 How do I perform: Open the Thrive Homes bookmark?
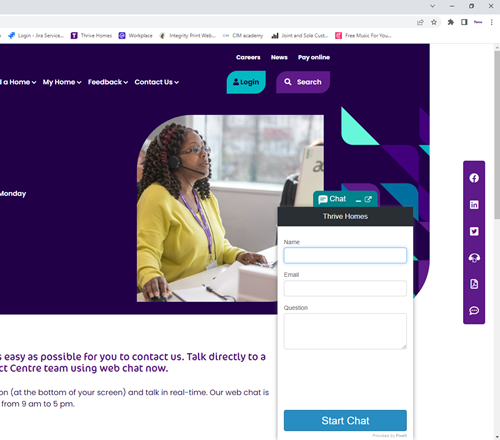click(91, 35)
